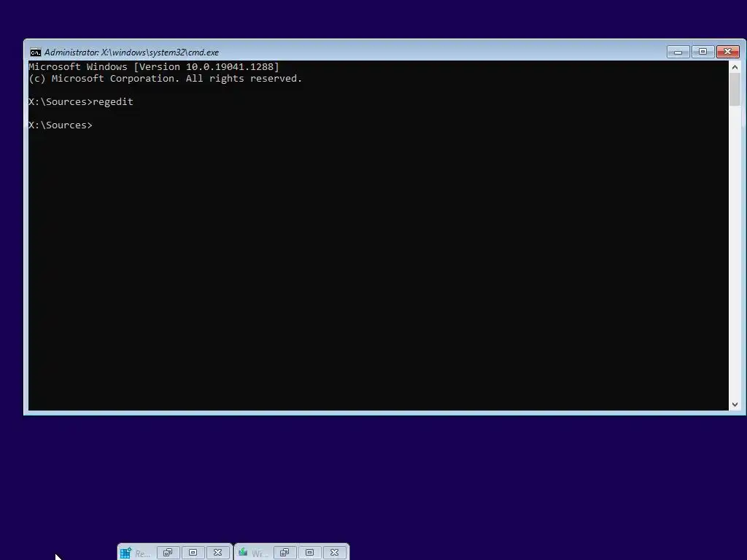Click the 'Re...' minimized window title
The width and height of the screenshot is (747, 560).
pos(142,553)
